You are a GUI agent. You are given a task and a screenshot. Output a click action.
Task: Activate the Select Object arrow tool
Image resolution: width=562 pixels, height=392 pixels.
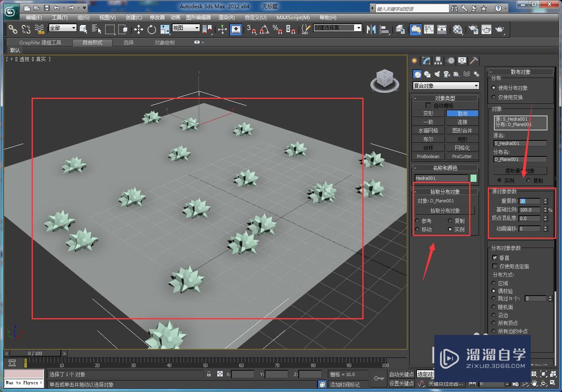[x=83, y=29]
